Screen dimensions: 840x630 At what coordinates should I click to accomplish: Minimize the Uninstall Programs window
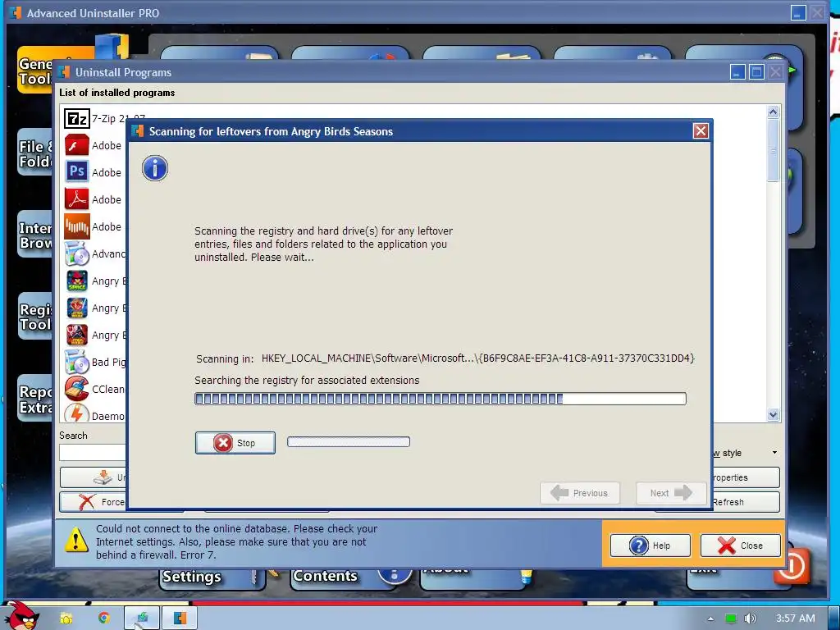tap(737, 72)
